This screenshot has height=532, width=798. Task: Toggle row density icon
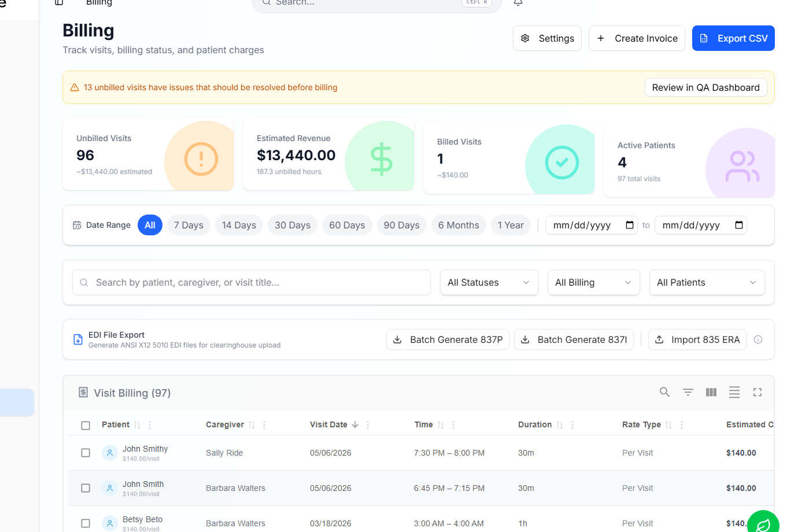click(x=734, y=392)
